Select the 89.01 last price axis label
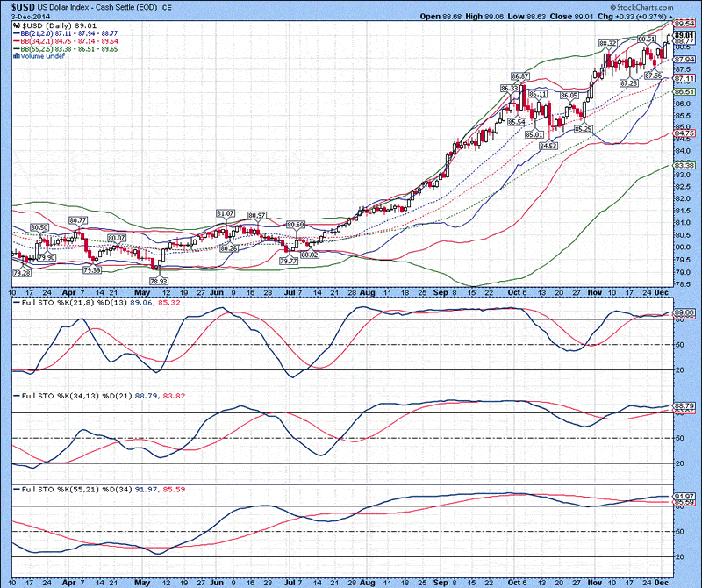The width and height of the screenshot is (702, 588). coord(684,34)
